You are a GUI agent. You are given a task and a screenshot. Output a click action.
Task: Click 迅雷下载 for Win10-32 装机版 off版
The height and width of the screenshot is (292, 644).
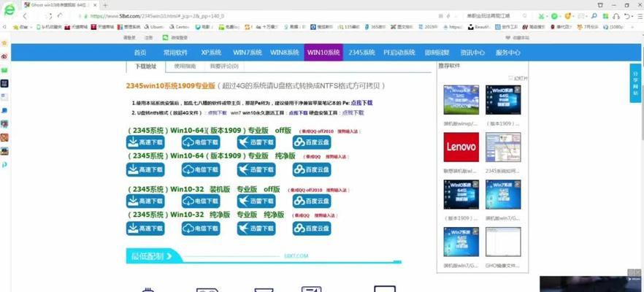256,201
